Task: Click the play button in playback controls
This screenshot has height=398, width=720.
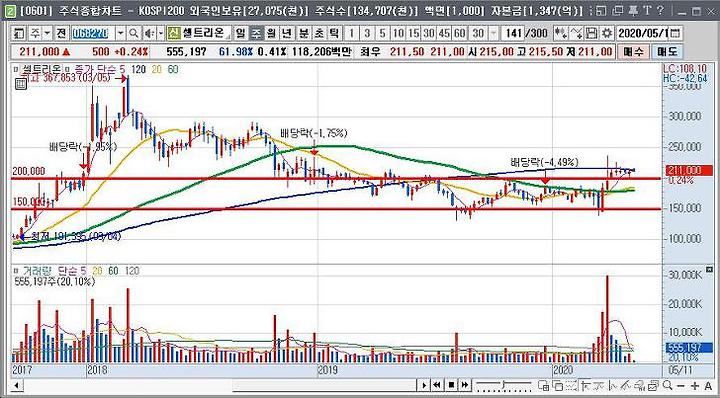Action: click(424, 385)
